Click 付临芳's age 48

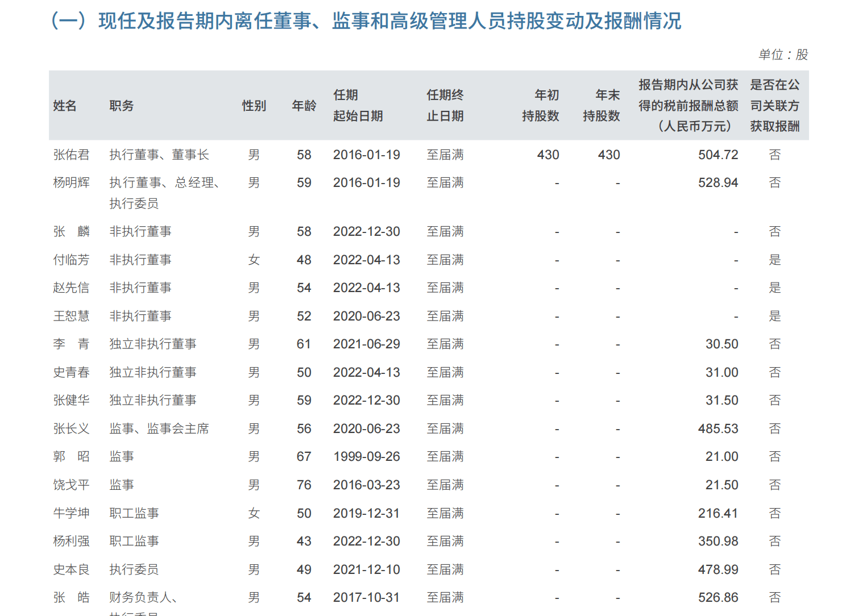[304, 260]
